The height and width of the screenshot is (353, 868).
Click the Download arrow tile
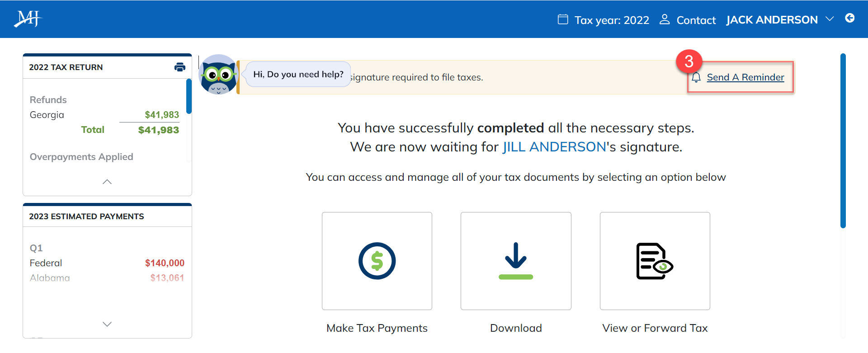click(x=516, y=261)
